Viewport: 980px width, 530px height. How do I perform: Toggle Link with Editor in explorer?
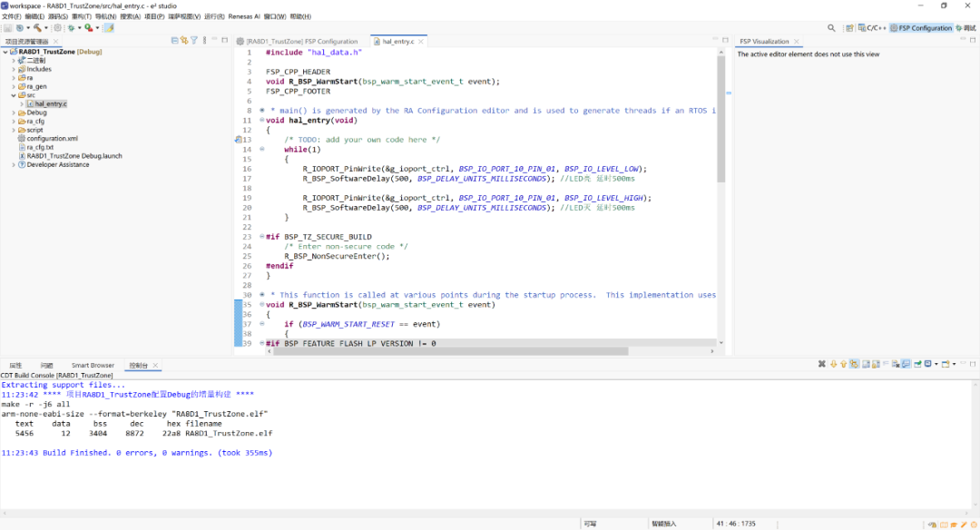tap(184, 41)
